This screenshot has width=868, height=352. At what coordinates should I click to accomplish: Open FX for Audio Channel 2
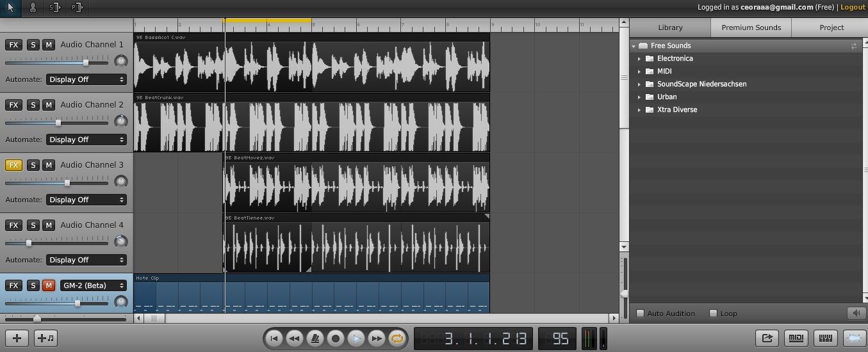[x=13, y=105]
